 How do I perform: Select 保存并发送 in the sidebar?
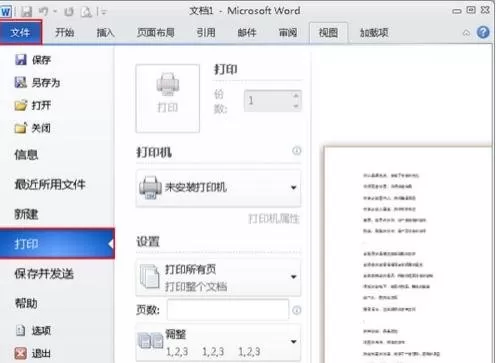point(44,274)
